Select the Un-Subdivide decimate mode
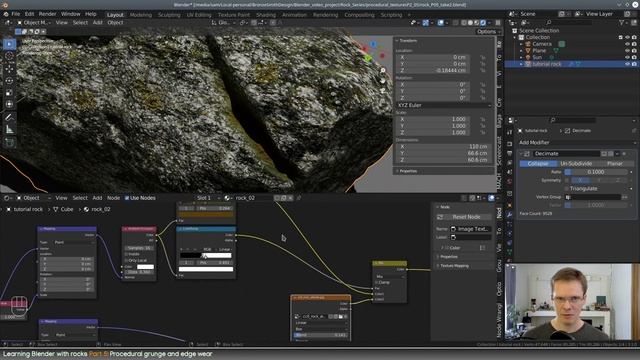The image size is (640, 360). (576, 163)
